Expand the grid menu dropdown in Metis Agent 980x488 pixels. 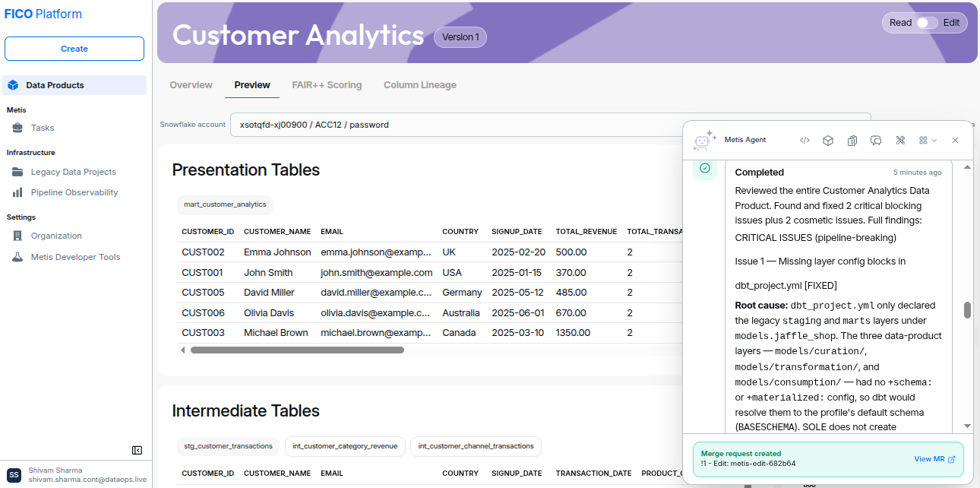point(928,140)
